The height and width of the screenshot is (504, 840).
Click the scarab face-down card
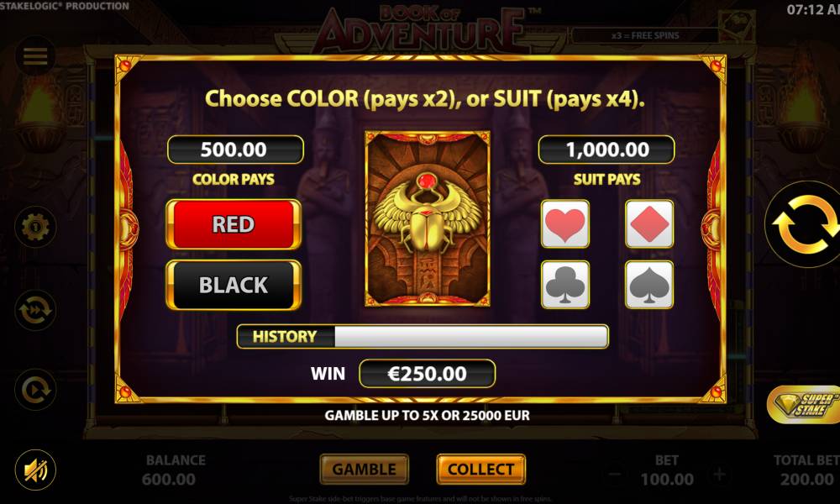pos(428,218)
